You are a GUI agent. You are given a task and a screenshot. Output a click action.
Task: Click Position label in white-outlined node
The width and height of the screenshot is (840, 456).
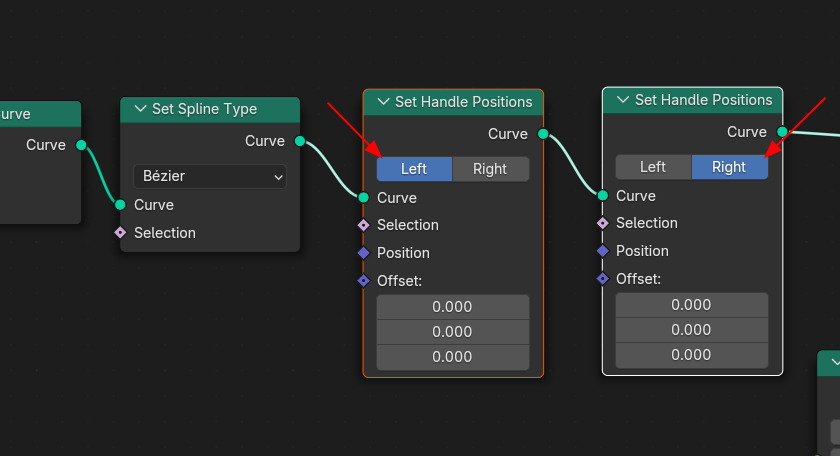tap(642, 251)
